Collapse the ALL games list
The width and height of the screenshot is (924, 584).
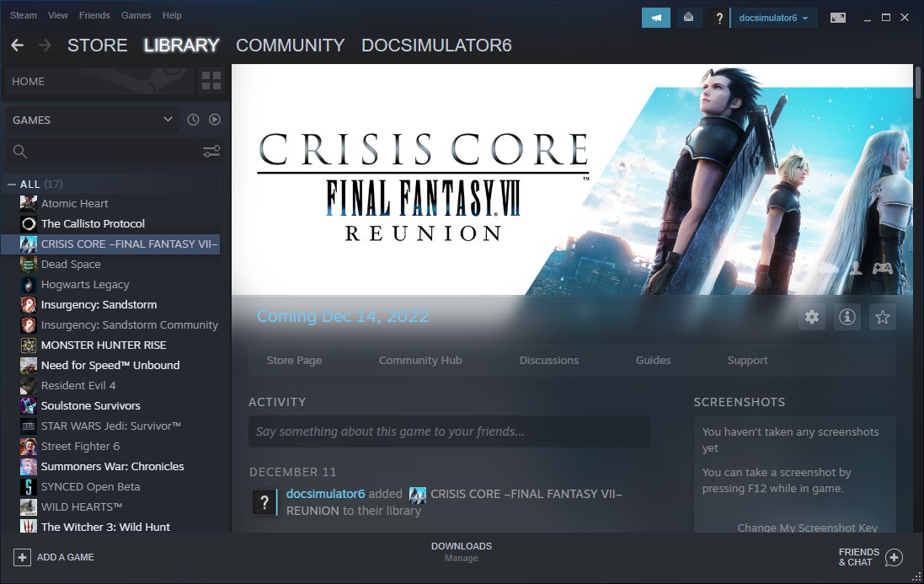tap(11, 185)
